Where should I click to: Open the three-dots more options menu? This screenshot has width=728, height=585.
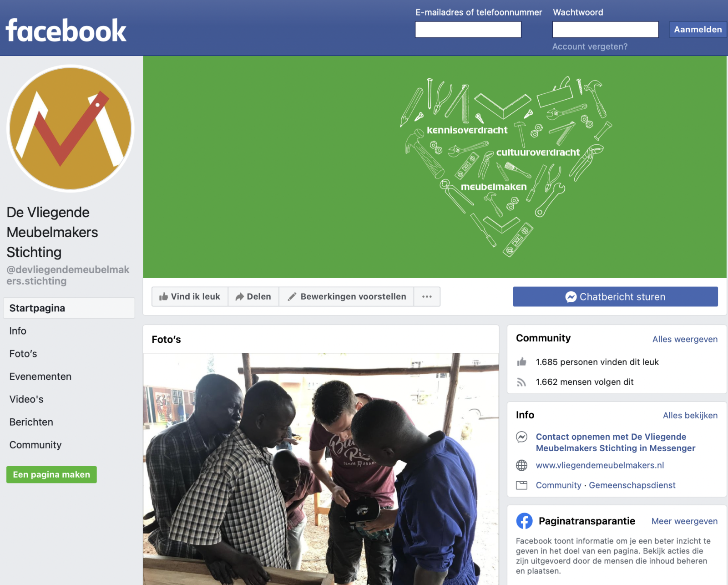point(427,296)
